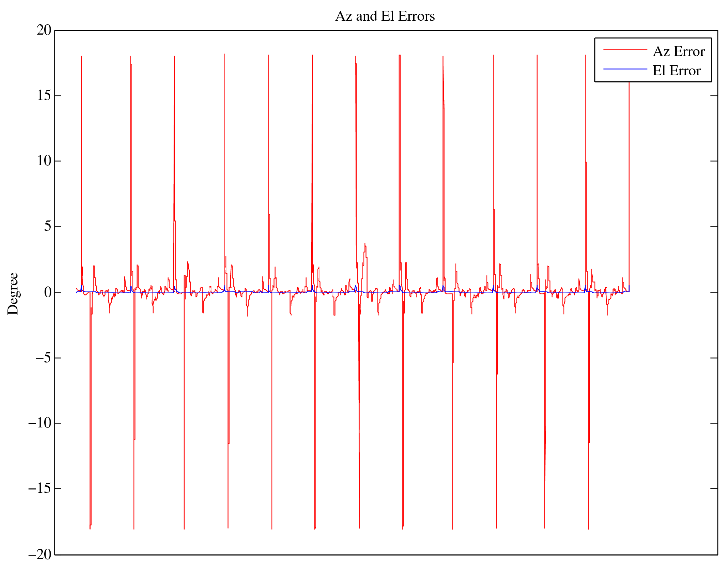
Task: Click the y-axis tick label 5
Action: pyautogui.click(x=48, y=226)
